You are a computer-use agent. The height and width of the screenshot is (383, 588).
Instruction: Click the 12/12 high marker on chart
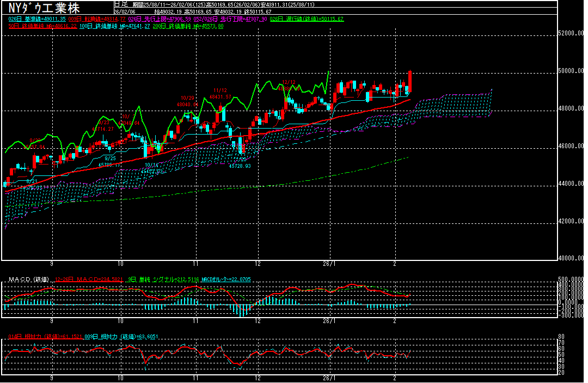click(289, 83)
